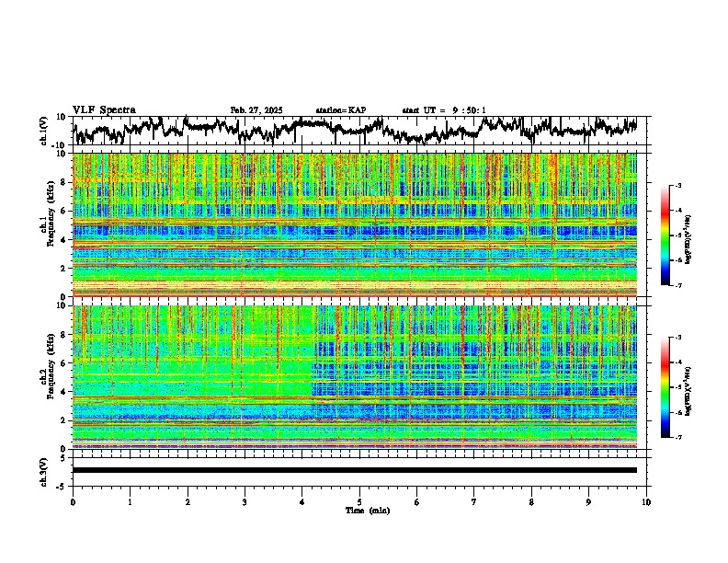The image size is (728, 563).
Task: Click the time axis tick label "10"
Action: click(x=646, y=502)
